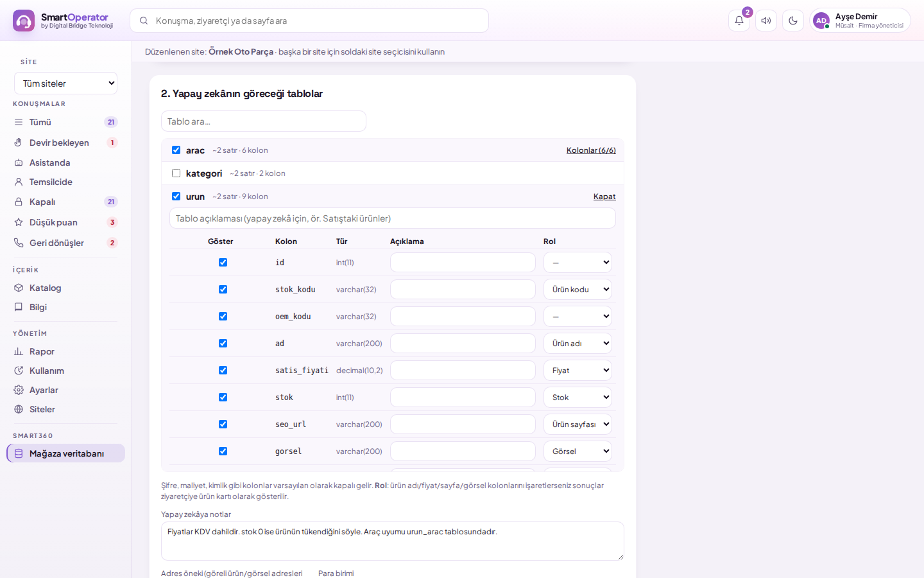Click the Açıklama field for ad column
Image resolution: width=924 pixels, height=578 pixels.
tap(463, 344)
